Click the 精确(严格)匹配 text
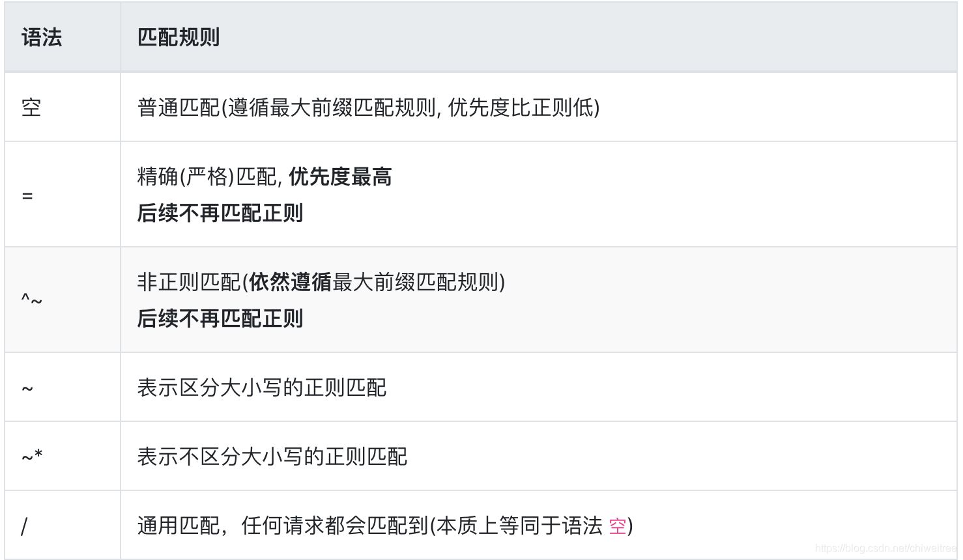The height and width of the screenshot is (560, 963). point(208,176)
